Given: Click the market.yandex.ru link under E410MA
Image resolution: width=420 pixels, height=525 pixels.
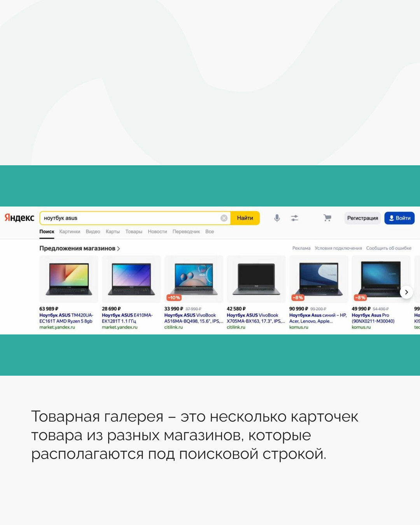Looking at the screenshot, I should pyautogui.click(x=120, y=327).
